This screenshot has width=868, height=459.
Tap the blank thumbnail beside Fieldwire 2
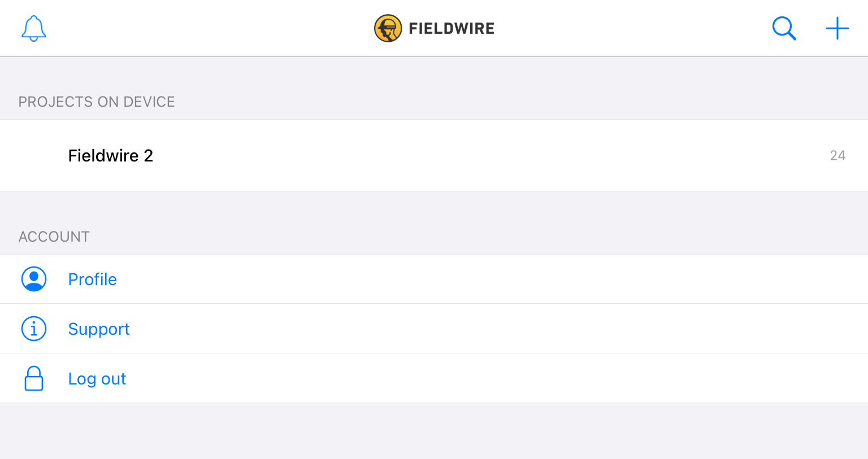tap(34, 155)
